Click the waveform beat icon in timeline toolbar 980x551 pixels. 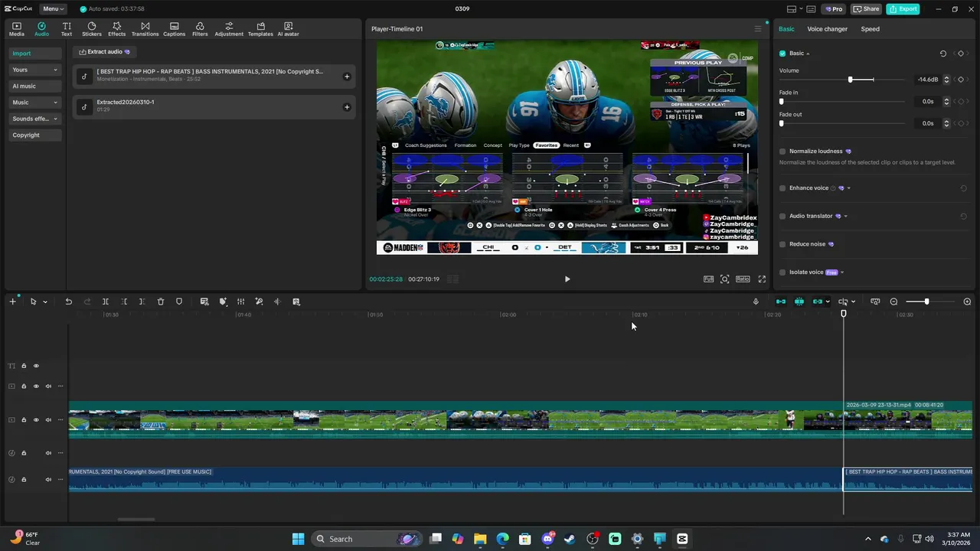click(x=277, y=302)
